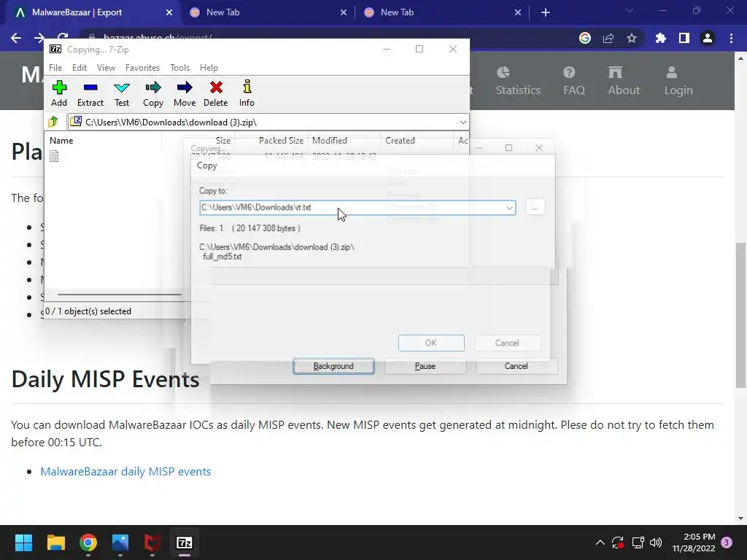Click the Add toolbar icon in 7-Zip
This screenshot has width=747, height=560.
point(59,93)
